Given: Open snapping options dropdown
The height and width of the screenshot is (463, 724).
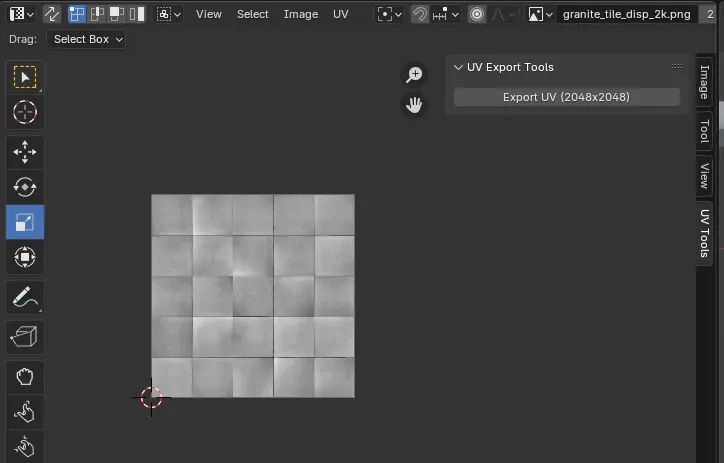Looking at the screenshot, I should 446,14.
